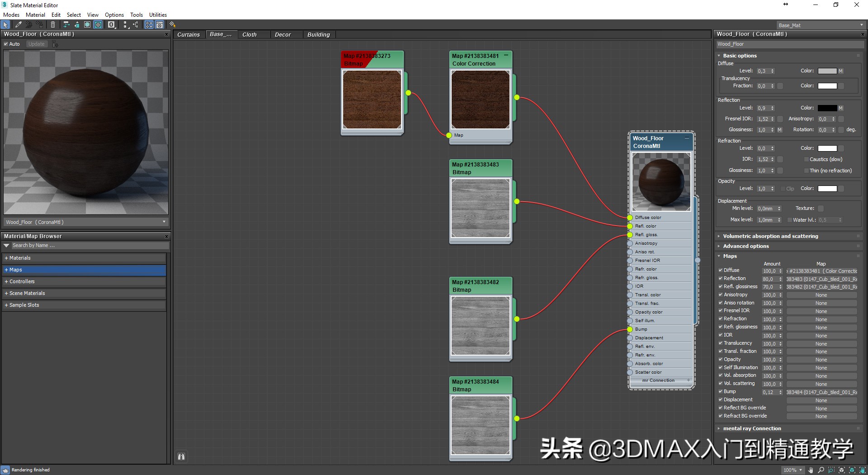Viewport: 868px width, 475px height.
Task: Uncheck the Bump map checkbox
Action: (721, 392)
